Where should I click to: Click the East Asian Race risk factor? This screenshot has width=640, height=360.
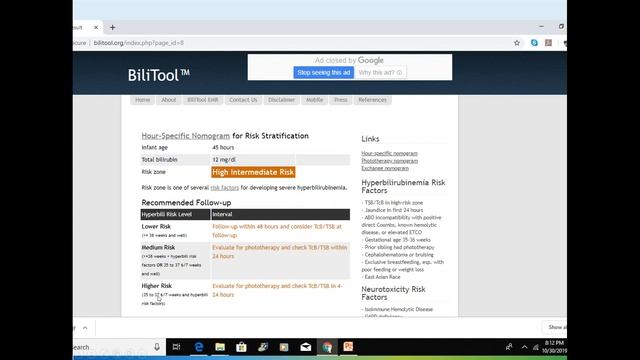[x=381, y=277]
